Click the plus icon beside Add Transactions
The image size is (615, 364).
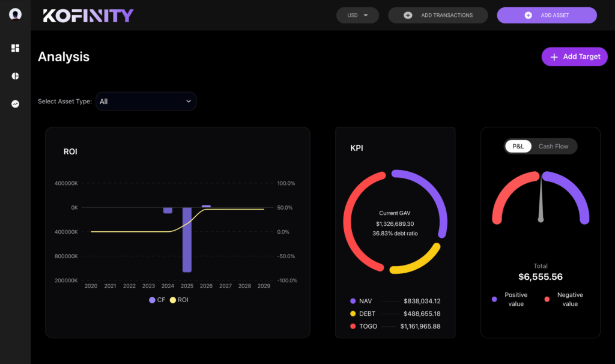click(408, 15)
